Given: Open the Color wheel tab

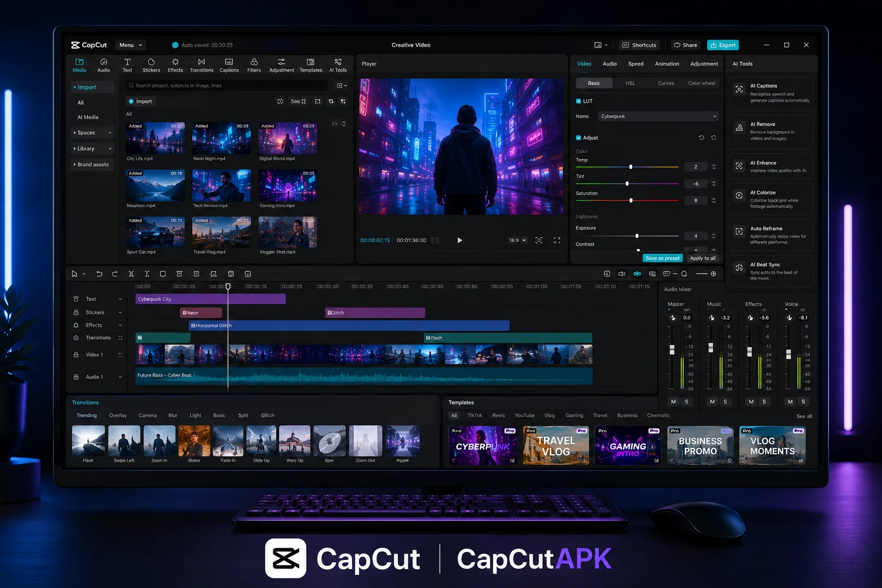Looking at the screenshot, I should coord(702,83).
